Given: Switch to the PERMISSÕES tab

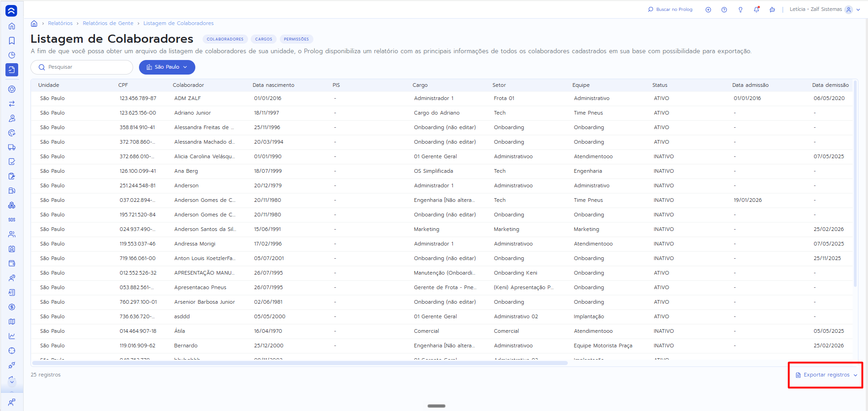Looking at the screenshot, I should 296,39.
